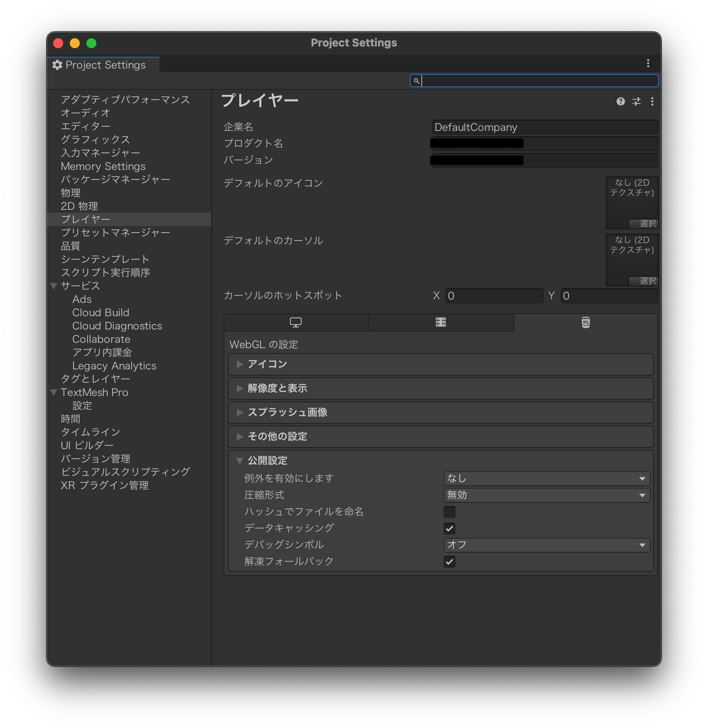Open the デバッグシンボル dropdown
Screen dimensions: 708x728
click(547, 545)
